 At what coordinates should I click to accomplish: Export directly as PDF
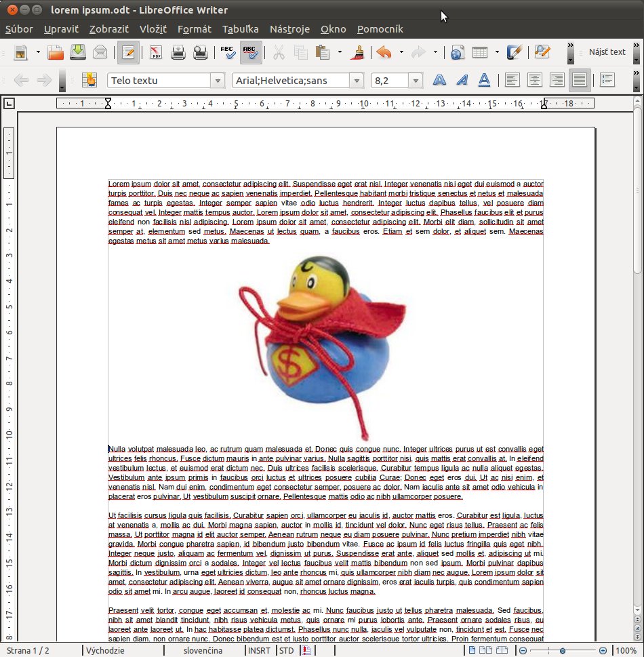(156, 52)
